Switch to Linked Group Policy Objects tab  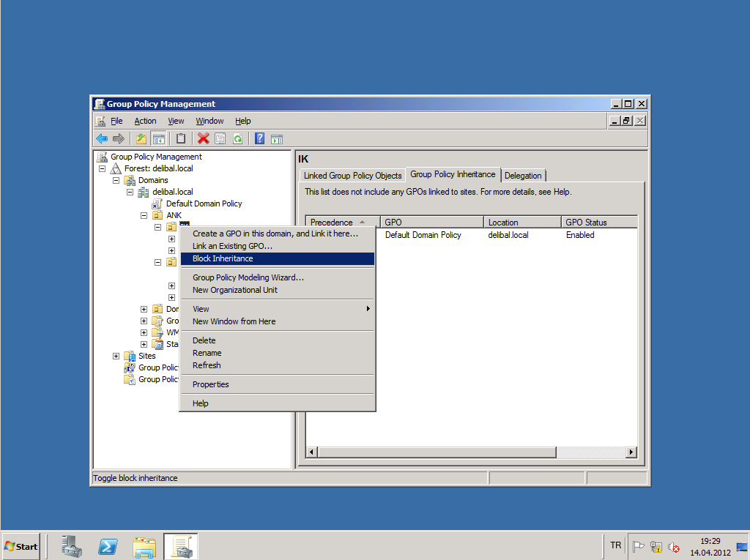pos(352,176)
